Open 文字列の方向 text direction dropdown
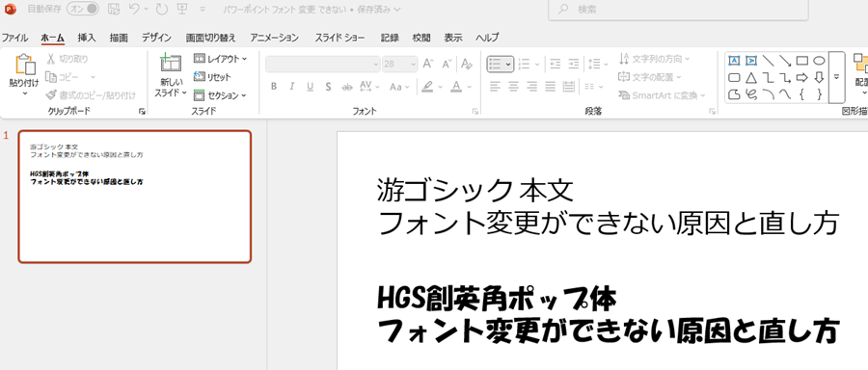The image size is (868, 370). coord(654,59)
